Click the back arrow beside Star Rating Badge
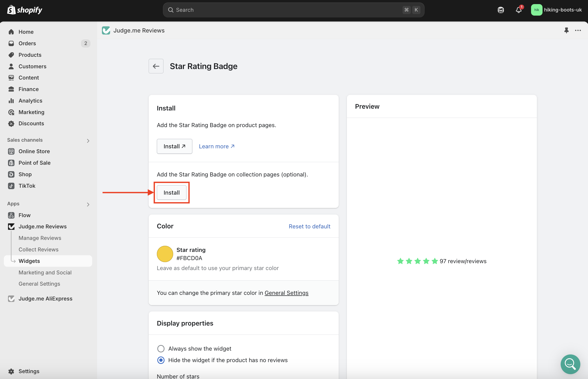588x379 pixels. 156,66
